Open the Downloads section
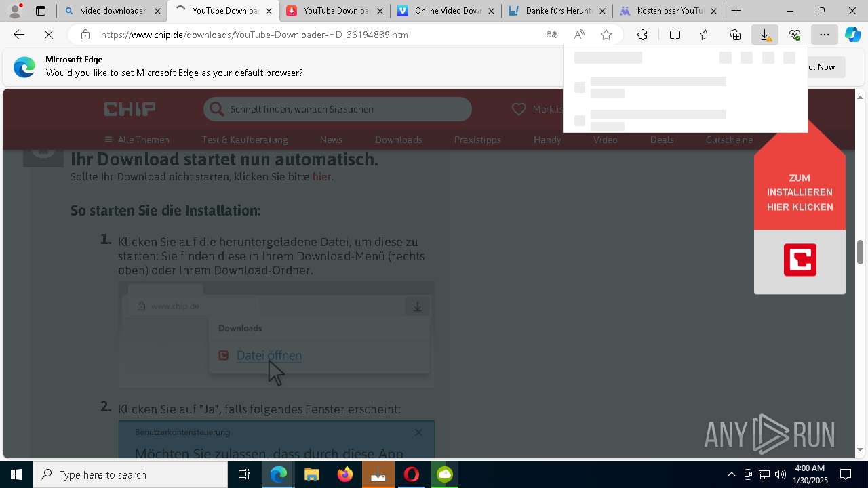The height and width of the screenshot is (488, 868). coord(399,140)
